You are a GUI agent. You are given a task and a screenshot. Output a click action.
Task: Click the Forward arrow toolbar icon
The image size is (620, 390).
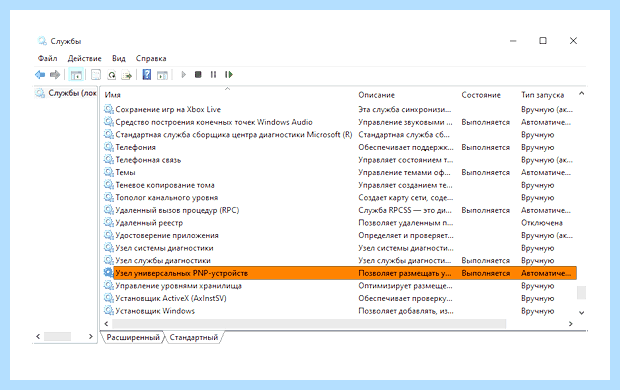tap(55, 74)
